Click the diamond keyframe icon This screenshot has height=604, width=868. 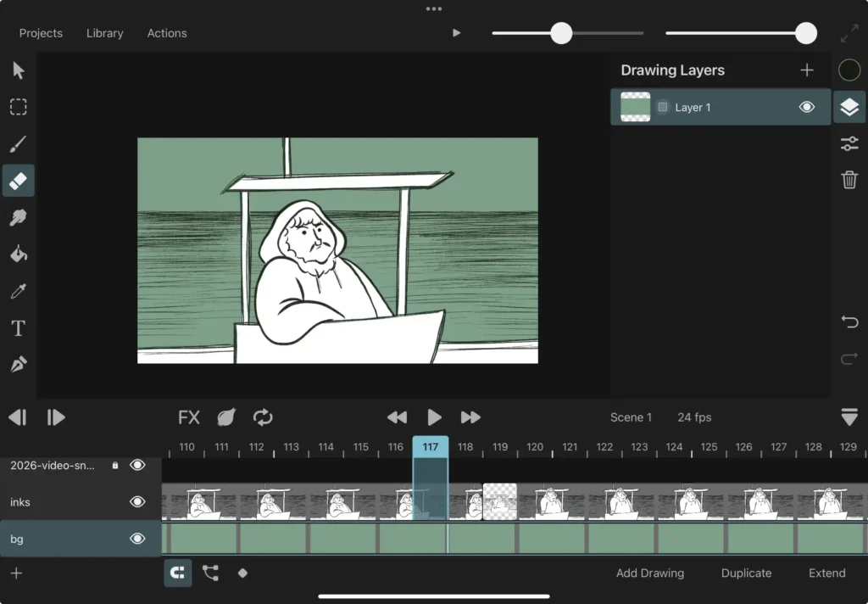(x=242, y=573)
